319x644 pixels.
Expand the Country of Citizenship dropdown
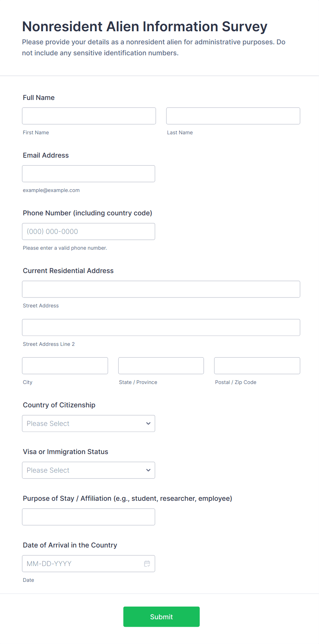tap(88, 423)
